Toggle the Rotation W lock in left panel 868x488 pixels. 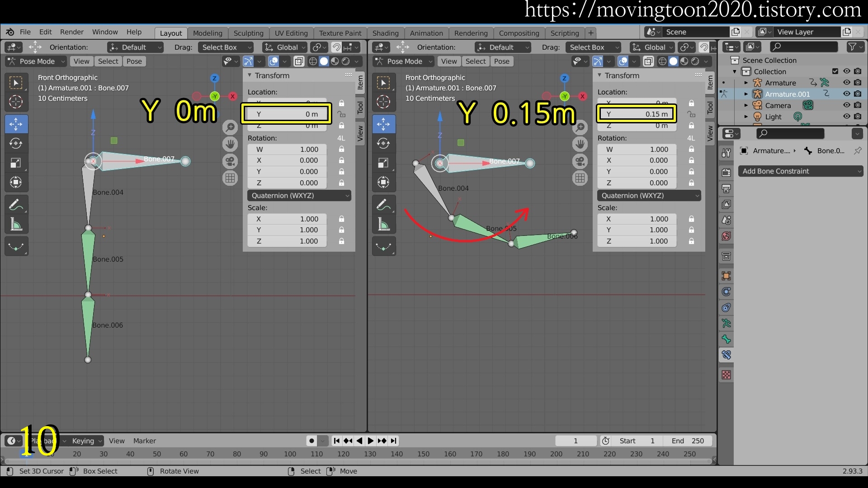tap(342, 149)
